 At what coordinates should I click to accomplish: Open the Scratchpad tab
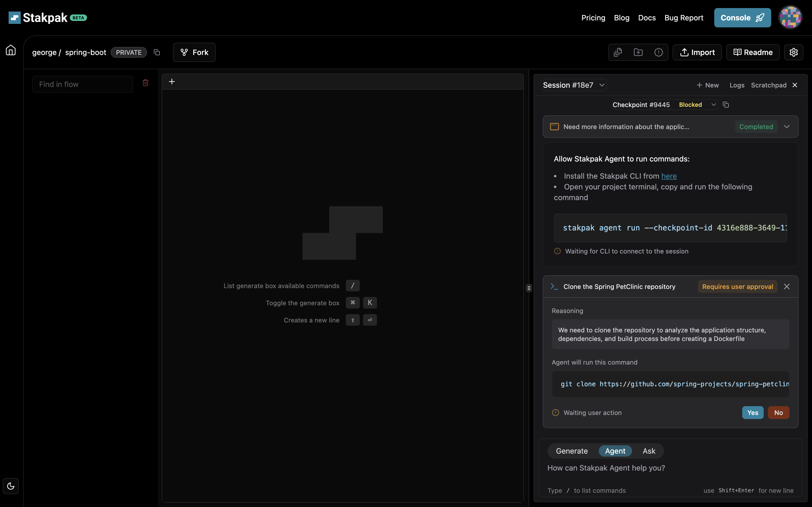(769, 85)
